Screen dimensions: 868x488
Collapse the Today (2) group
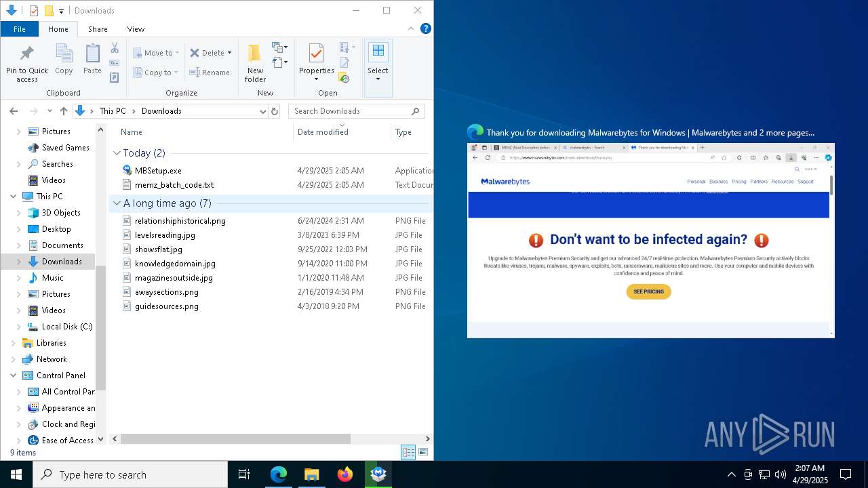[x=117, y=153]
